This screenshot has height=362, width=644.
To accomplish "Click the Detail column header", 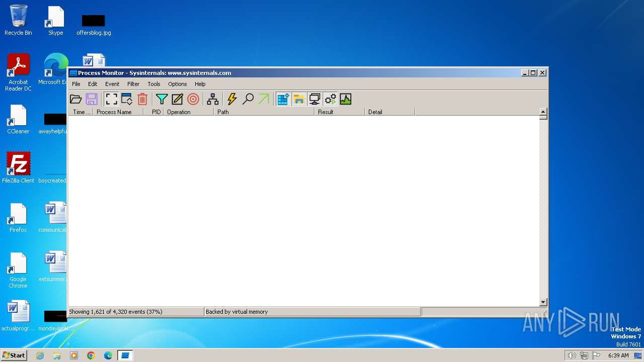I will coord(390,112).
